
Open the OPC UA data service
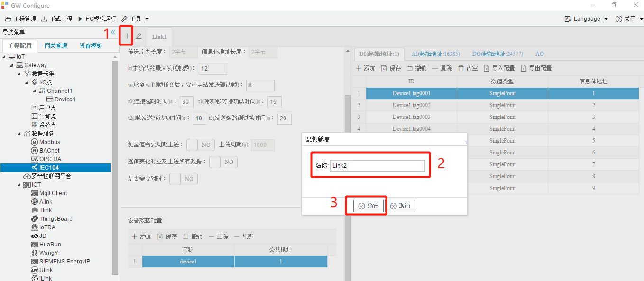pyautogui.click(x=46, y=159)
